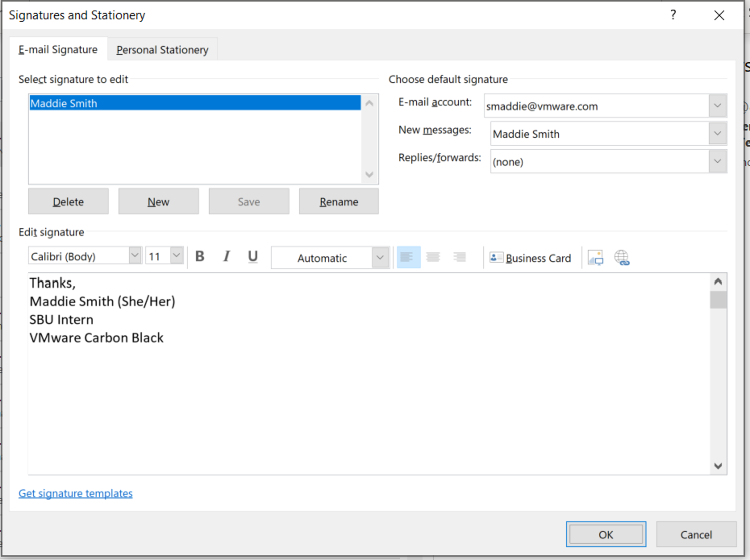
Task: Insert a picture into signature
Action: (595, 258)
